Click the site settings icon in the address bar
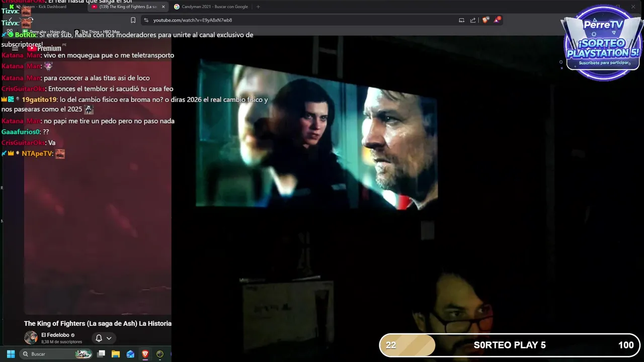 [146, 20]
